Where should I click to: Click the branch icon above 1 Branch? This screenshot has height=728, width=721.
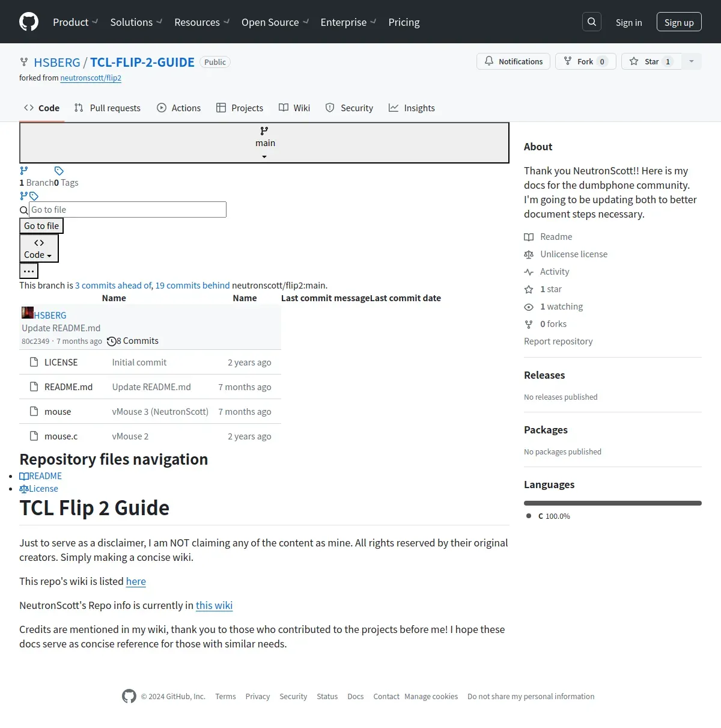pyautogui.click(x=24, y=171)
